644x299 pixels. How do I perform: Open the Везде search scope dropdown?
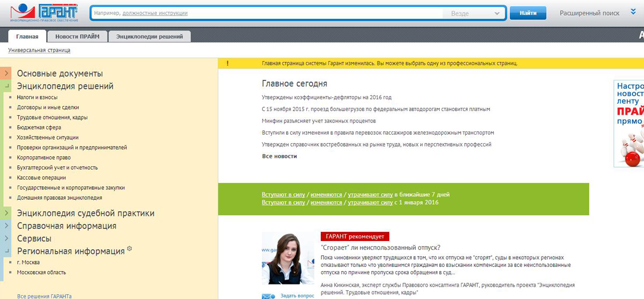click(x=473, y=13)
